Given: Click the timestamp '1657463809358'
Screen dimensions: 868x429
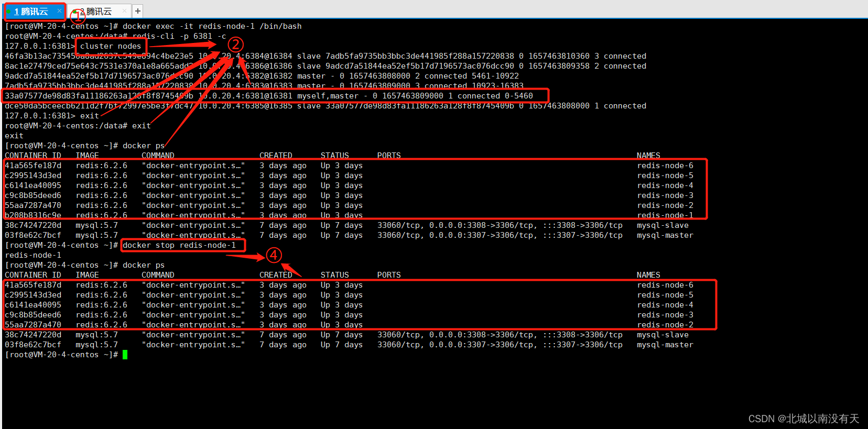Looking at the screenshot, I should point(559,66).
